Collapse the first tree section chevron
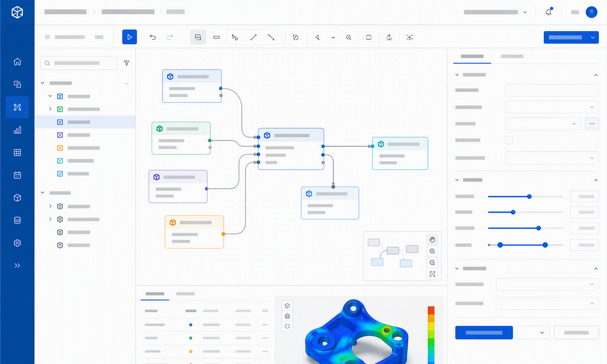Image resolution: width=607 pixels, height=364 pixels. pyautogui.click(x=43, y=83)
